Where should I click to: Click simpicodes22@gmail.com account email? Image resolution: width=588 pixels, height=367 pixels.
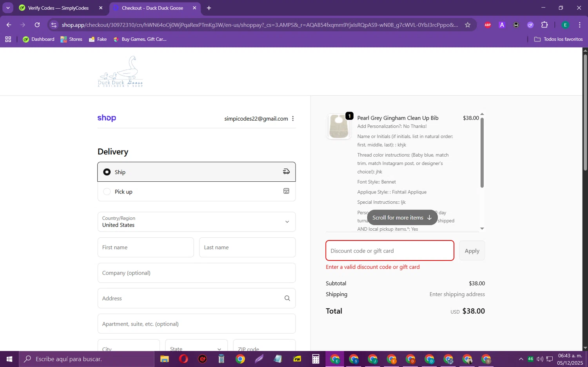pos(256,119)
